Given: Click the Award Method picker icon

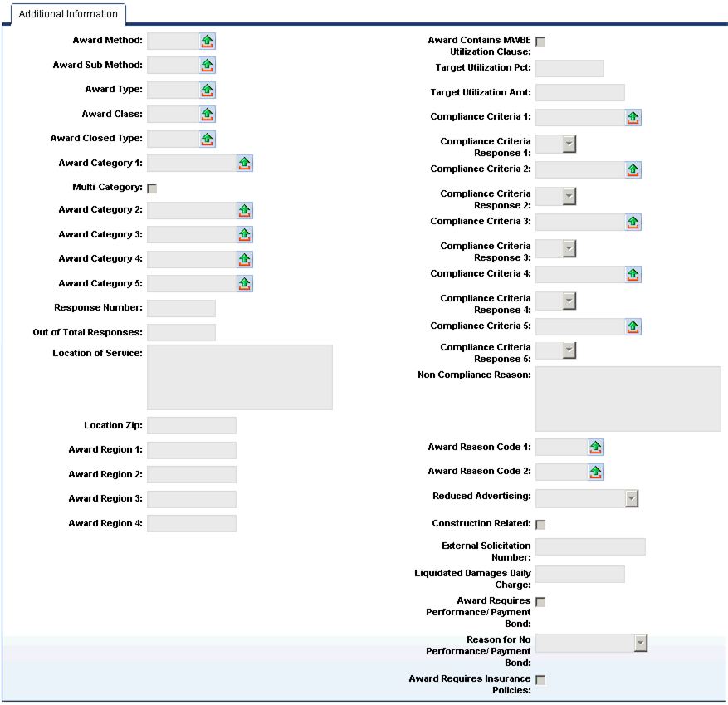Looking at the screenshot, I should click(207, 41).
